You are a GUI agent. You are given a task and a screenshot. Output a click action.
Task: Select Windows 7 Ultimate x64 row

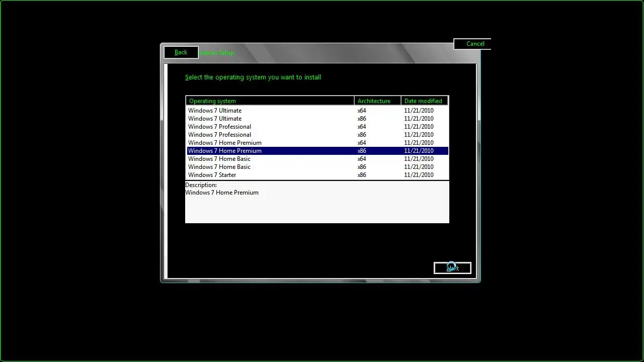tap(317, 111)
